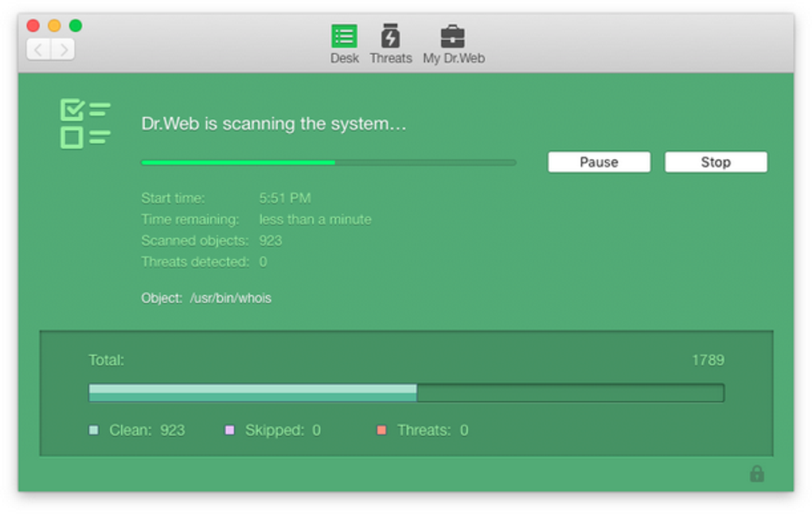Click the red close window button
The width and height of the screenshot is (812, 514).
tap(33, 25)
